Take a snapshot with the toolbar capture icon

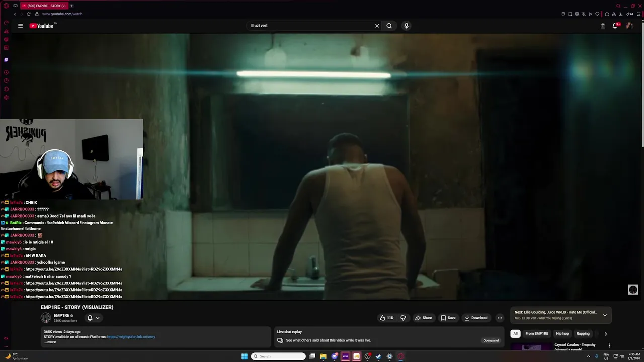pos(570,14)
